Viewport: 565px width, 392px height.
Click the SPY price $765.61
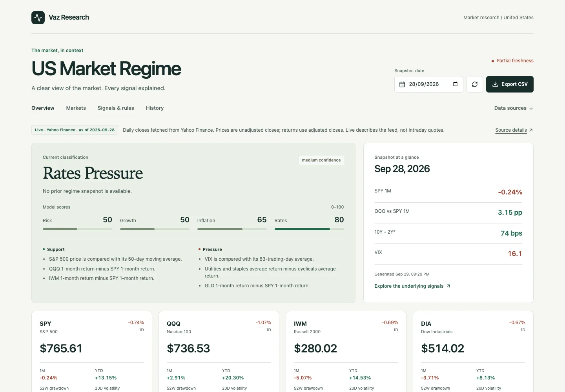pyautogui.click(x=61, y=348)
